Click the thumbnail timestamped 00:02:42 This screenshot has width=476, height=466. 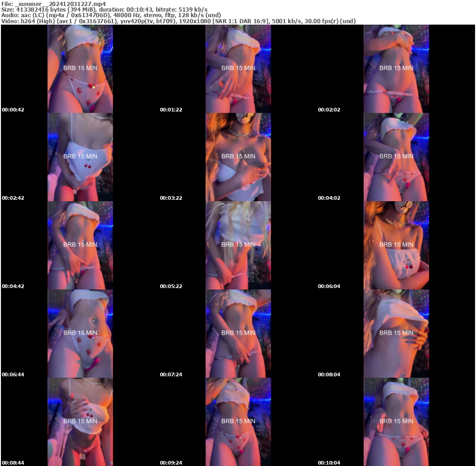pos(80,157)
